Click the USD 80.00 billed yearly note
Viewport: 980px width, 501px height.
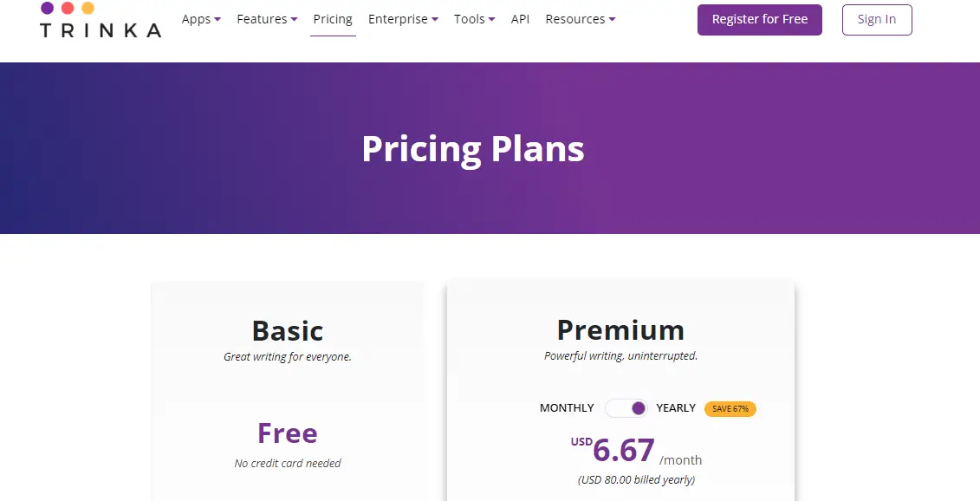pyautogui.click(x=636, y=480)
